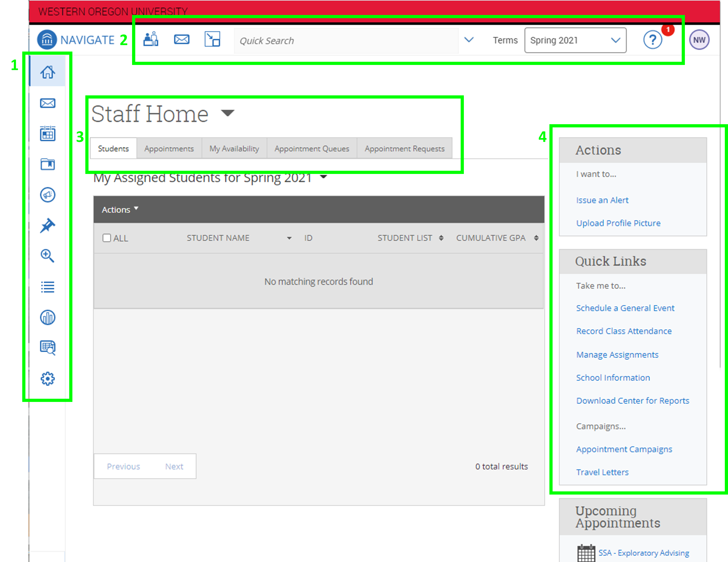Image resolution: width=728 pixels, height=562 pixels.
Task: Open the lists icon in sidebar
Action: [x=48, y=287]
